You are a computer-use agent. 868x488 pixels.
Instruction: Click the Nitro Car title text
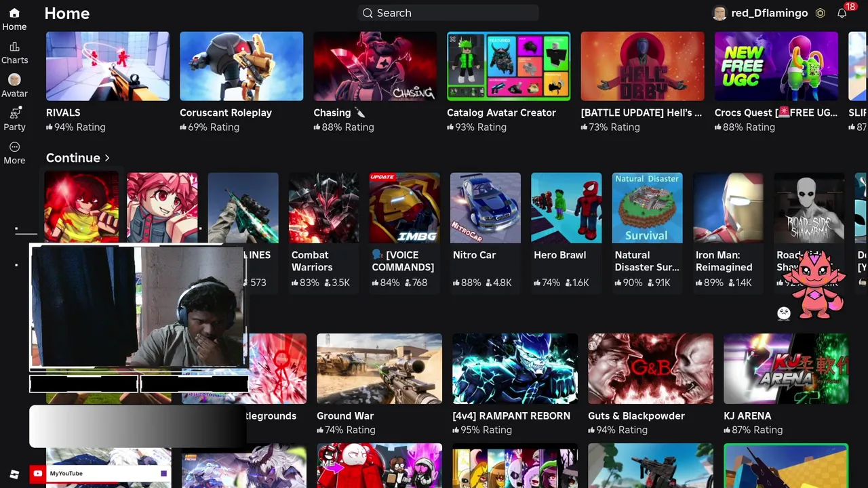[x=474, y=255]
